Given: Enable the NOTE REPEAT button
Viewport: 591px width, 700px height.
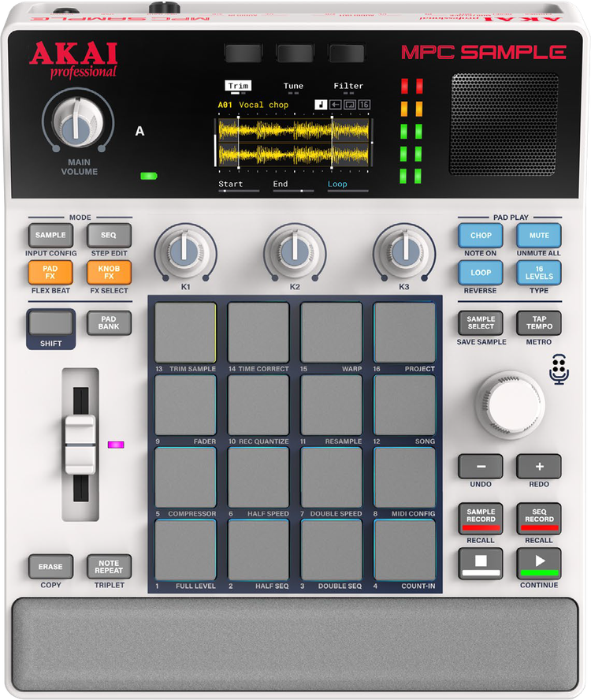Looking at the screenshot, I should (x=109, y=567).
